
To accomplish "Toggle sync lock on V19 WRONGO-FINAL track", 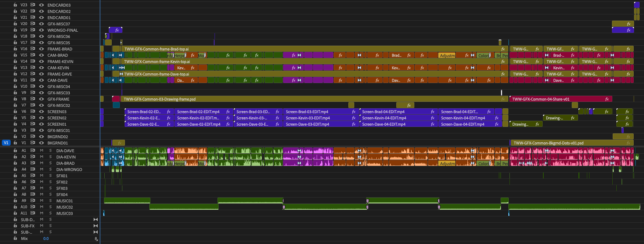I will (33, 30).
